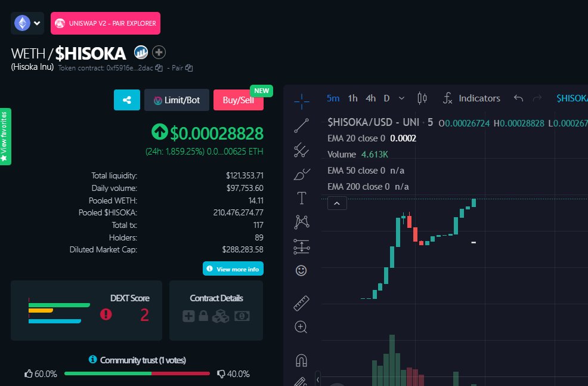
Task: Open the emoji icons tool
Action: point(301,270)
